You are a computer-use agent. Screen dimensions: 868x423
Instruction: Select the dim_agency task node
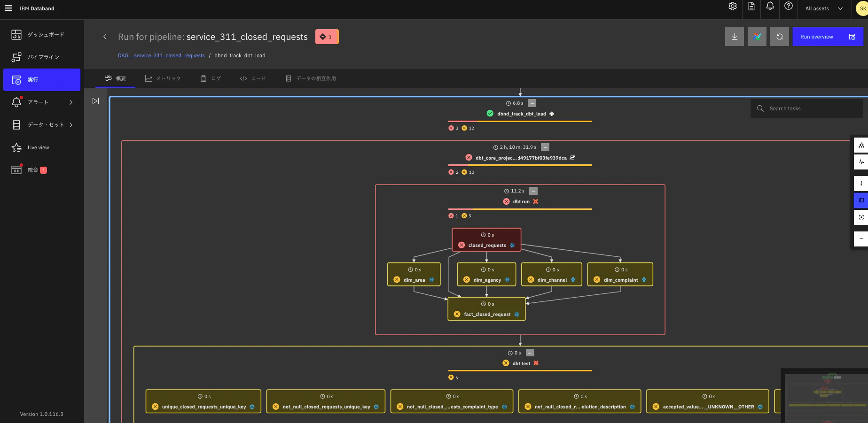tap(486, 274)
